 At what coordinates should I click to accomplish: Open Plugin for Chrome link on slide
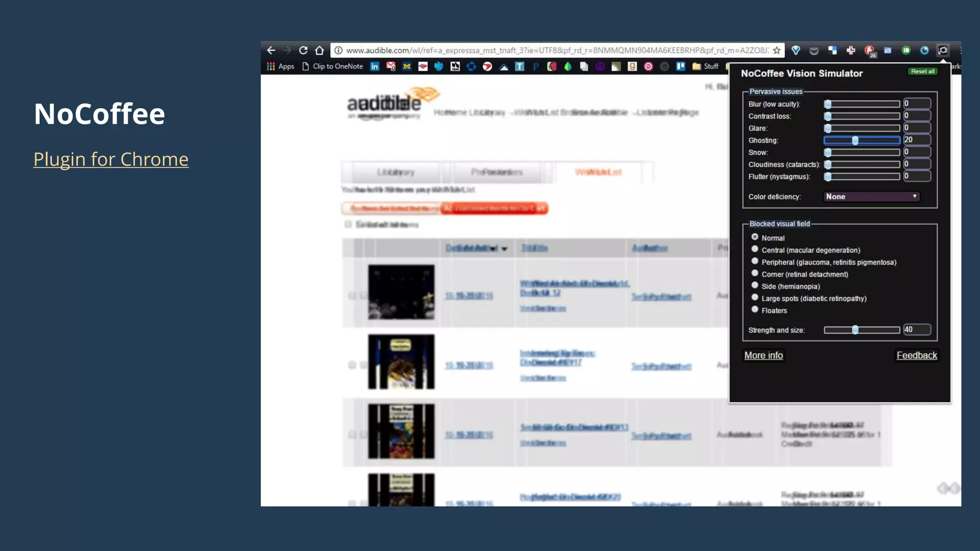[111, 159]
